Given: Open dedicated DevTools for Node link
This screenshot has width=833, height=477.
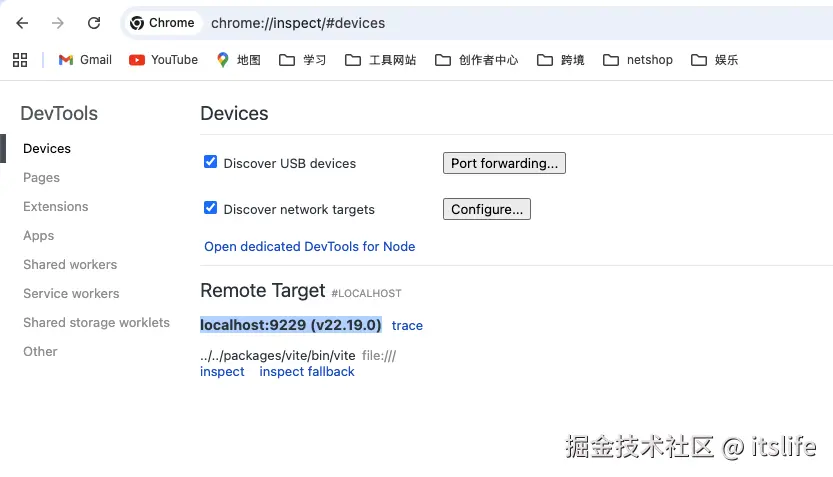Looking at the screenshot, I should 309,246.
